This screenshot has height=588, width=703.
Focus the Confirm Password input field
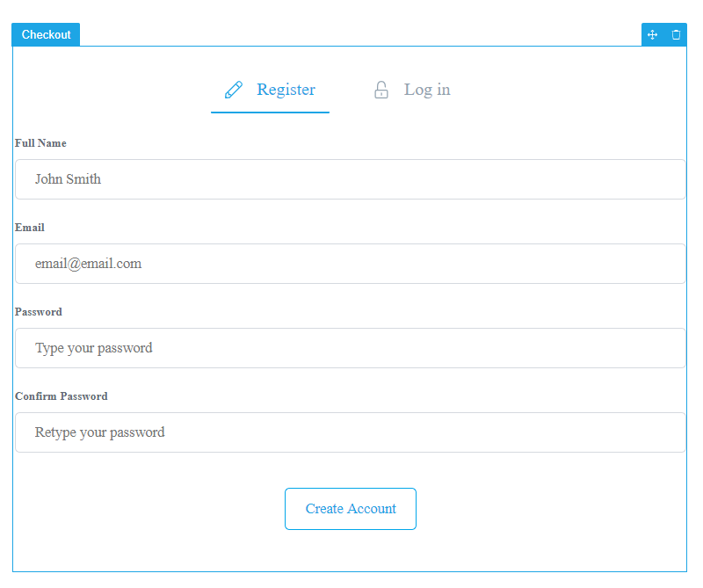point(351,432)
